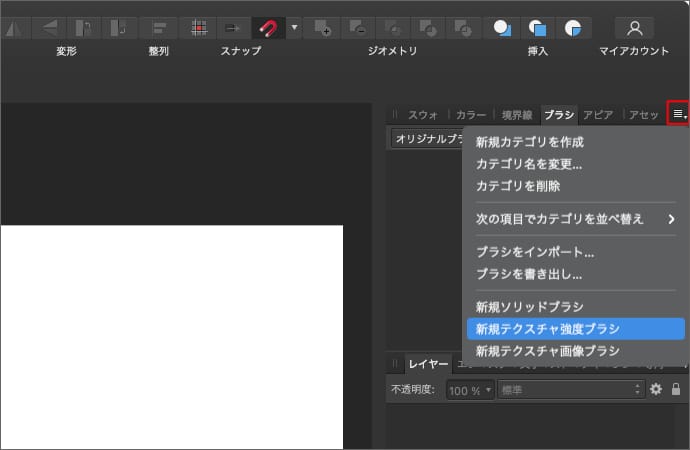Click the Brushes panel menu icon
The height and width of the screenshot is (450, 690).
pyautogui.click(x=679, y=114)
